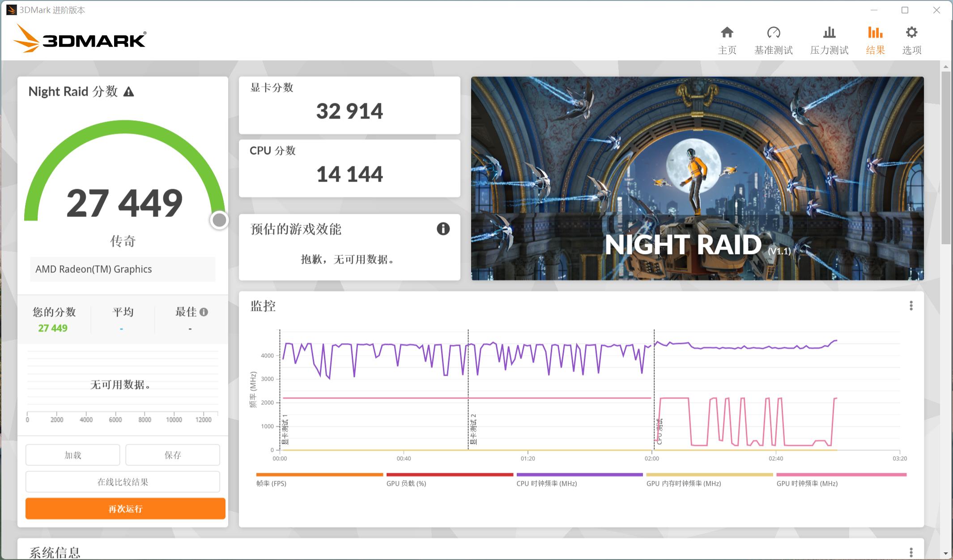Open the system info three-dot menu
953x560 pixels.
tap(911, 552)
